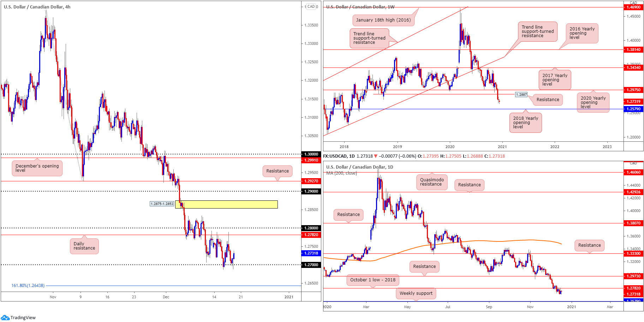
Task: Click the 1.2875-1.2853 zone label
Action: 162,204
